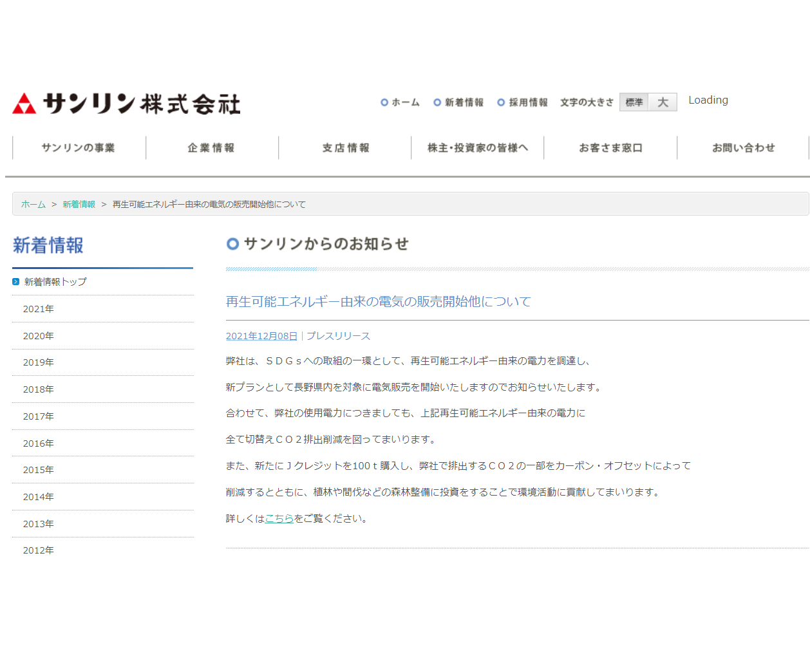
Task: Click the こちら link in the announcement text
Action: point(279,518)
